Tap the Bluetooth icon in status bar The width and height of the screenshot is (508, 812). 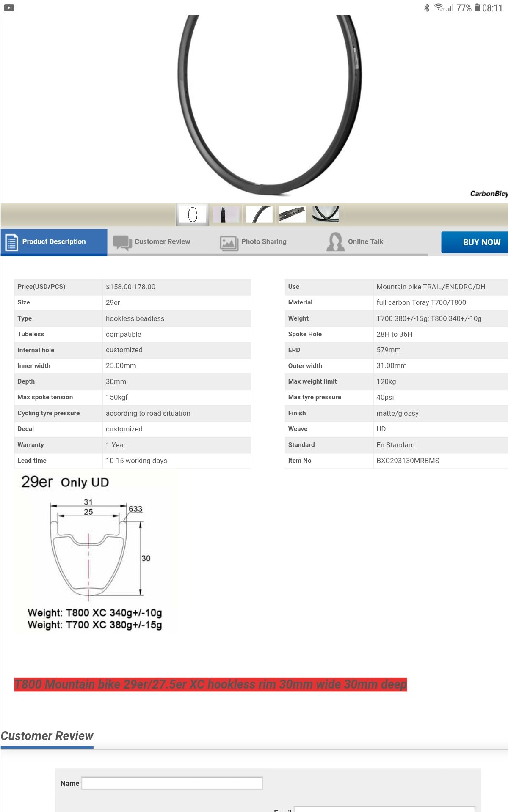[427, 8]
